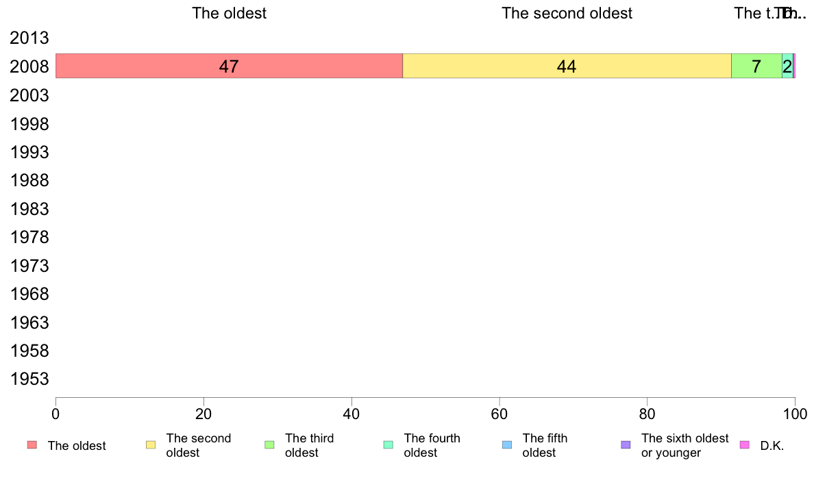This screenshot has height=504, width=814.
Task: Click the 60 tick on the x-axis
Action: click(499, 414)
